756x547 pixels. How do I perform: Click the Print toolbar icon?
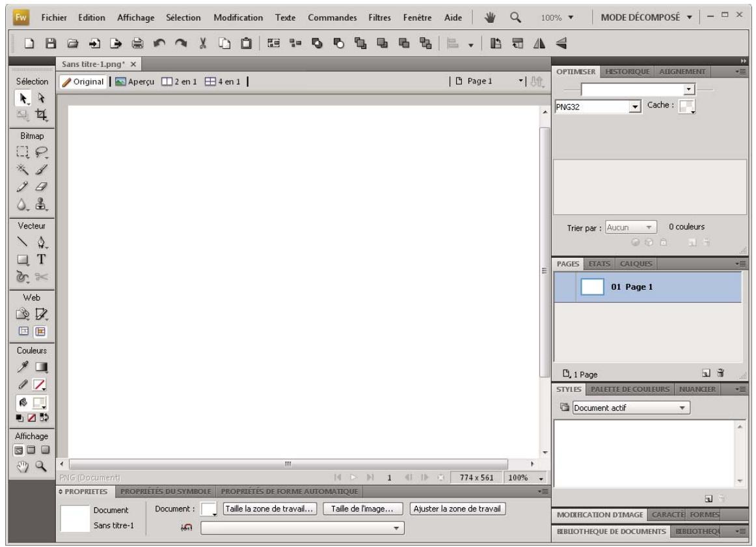click(137, 44)
